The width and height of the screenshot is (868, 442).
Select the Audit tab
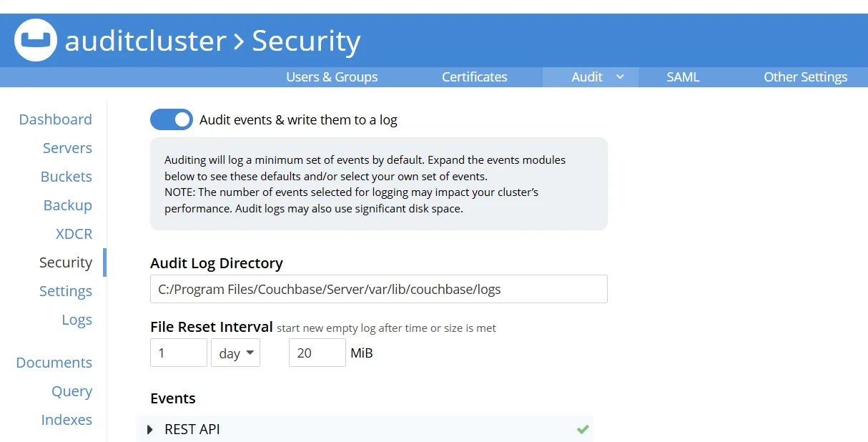(587, 77)
